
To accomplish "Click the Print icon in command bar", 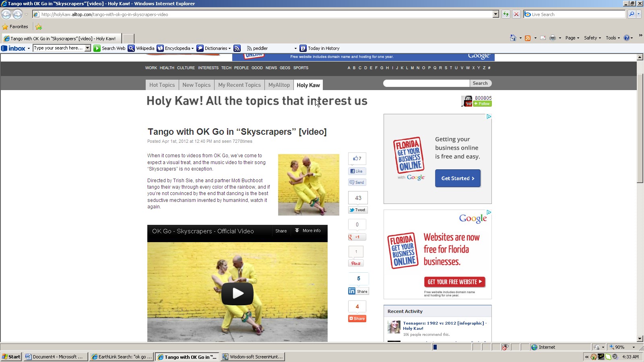I will [553, 38].
